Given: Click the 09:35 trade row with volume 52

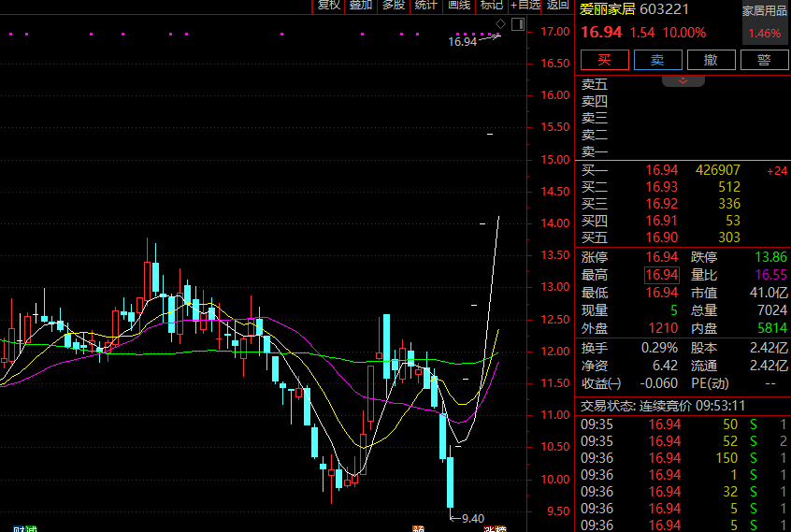Looking at the screenshot, I should pyautogui.click(x=683, y=441).
